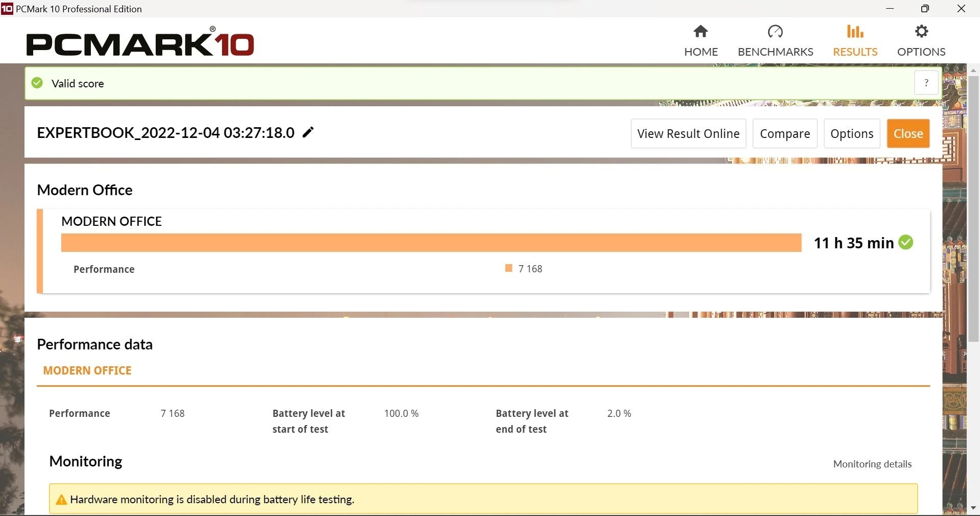Select the OPTIONS navigation label
This screenshot has width=980, height=516.
921,52
